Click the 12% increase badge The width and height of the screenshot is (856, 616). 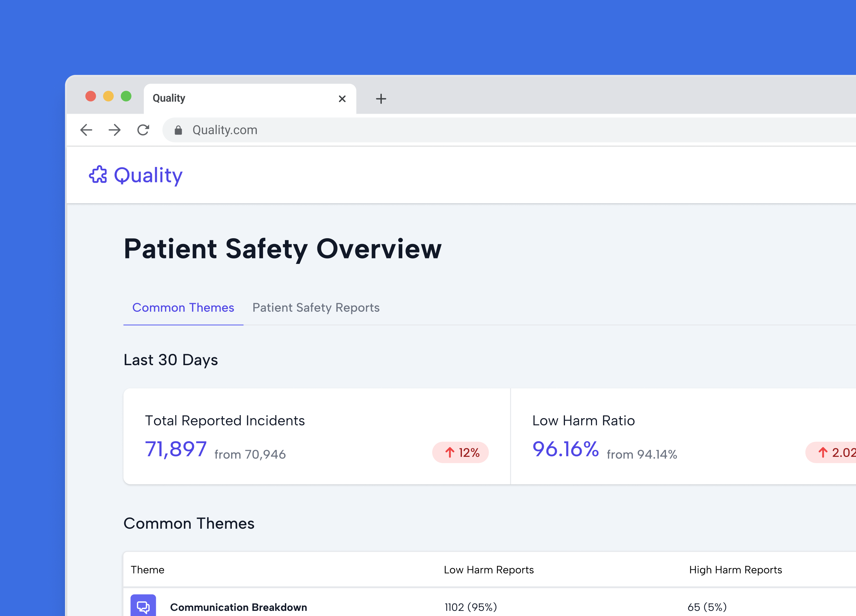coord(461,453)
